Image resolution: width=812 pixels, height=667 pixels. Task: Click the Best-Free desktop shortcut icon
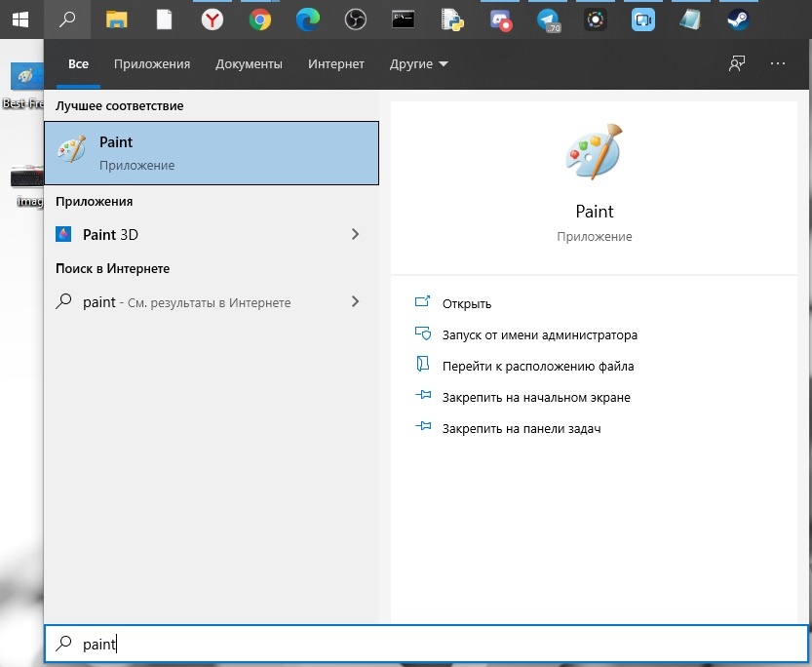point(27,77)
